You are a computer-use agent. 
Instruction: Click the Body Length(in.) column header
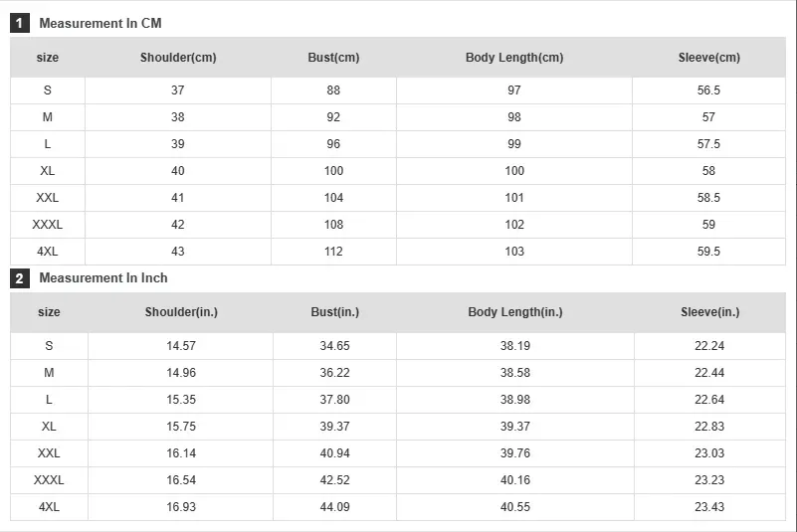tap(515, 312)
